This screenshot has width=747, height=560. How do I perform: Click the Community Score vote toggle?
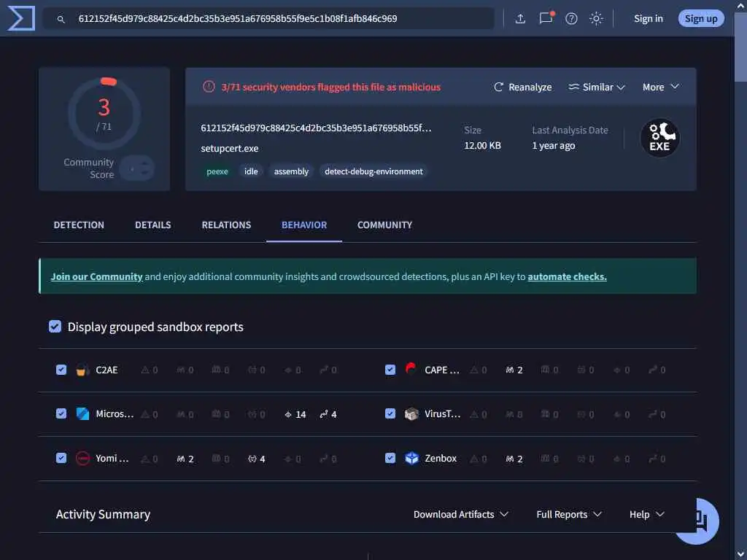[x=137, y=168]
